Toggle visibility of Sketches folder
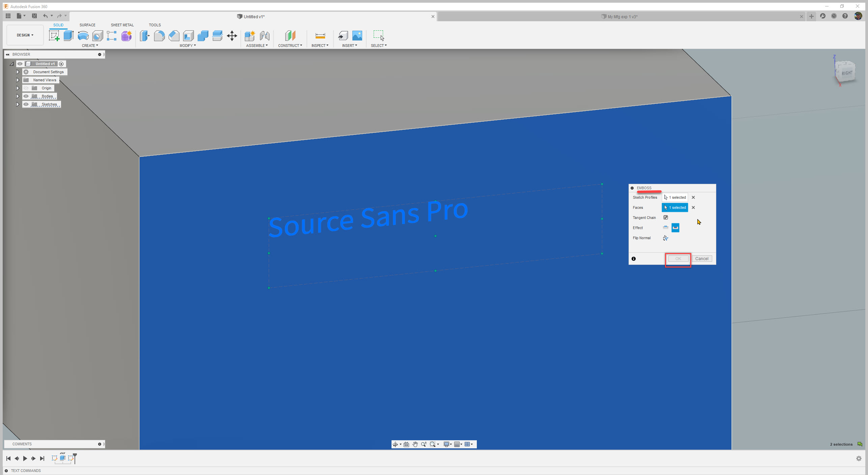Image resolution: width=868 pixels, height=475 pixels. [x=26, y=104]
